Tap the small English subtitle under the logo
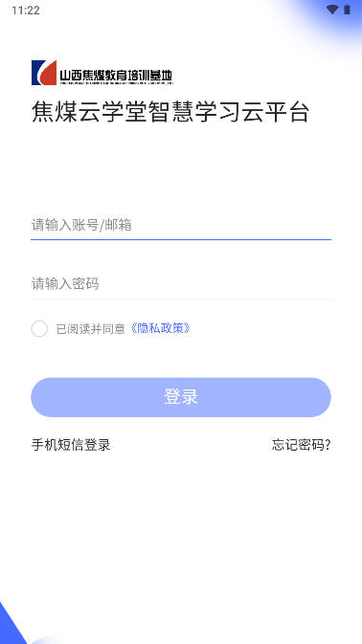Screen dimensions: 362x644 (x=116, y=83)
